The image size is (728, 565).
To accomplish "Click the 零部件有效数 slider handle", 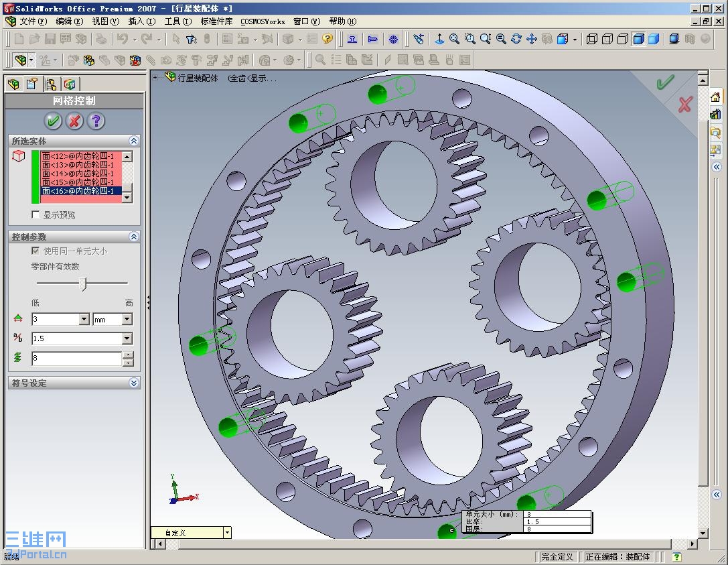I will [x=83, y=284].
